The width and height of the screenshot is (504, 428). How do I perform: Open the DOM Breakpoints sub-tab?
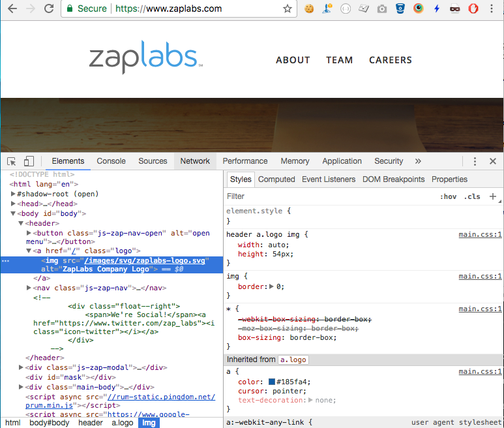coord(393,179)
